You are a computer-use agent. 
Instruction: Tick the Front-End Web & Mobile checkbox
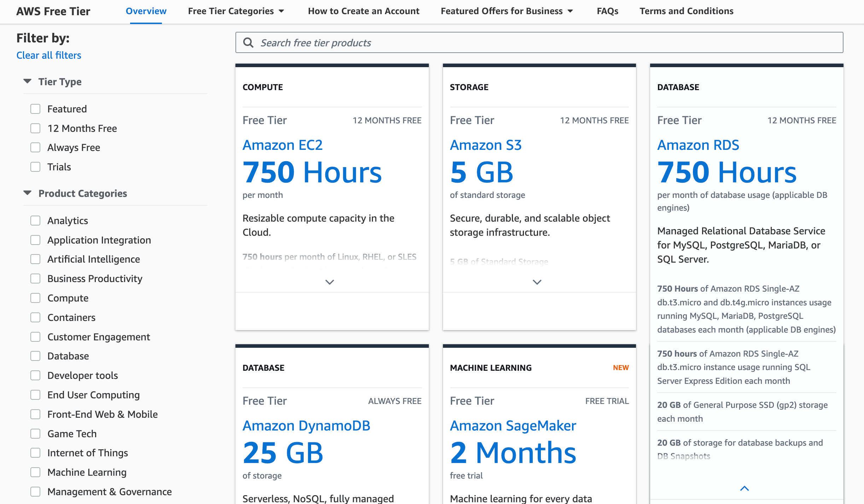point(35,414)
